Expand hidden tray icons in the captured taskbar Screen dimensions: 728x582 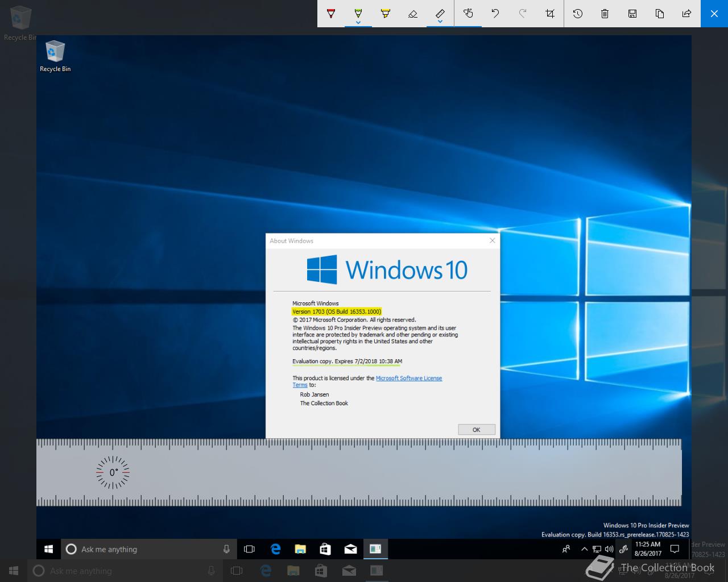click(584, 549)
